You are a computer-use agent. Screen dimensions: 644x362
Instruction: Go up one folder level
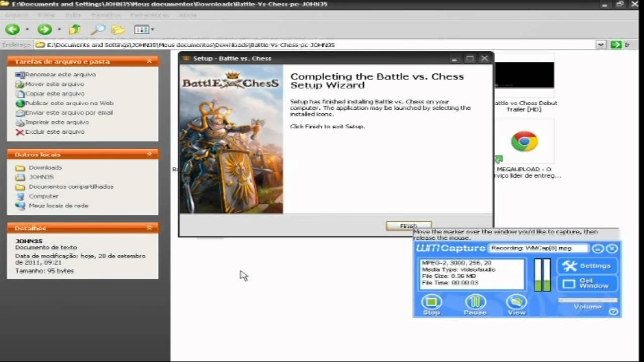point(74,30)
